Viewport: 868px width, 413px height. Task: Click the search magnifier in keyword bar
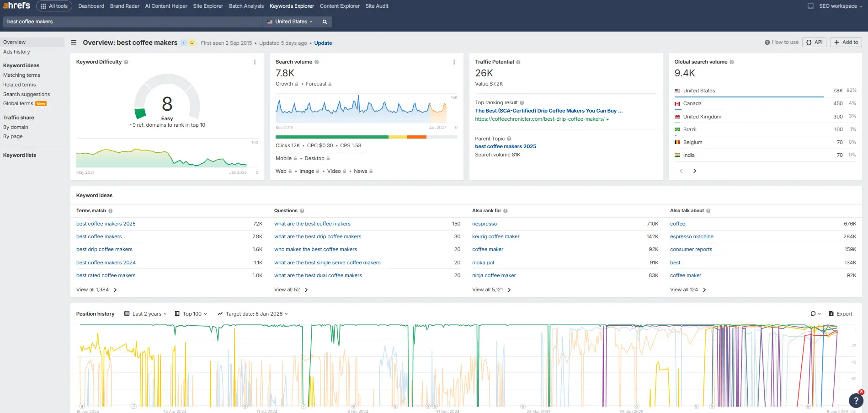[x=325, y=21]
